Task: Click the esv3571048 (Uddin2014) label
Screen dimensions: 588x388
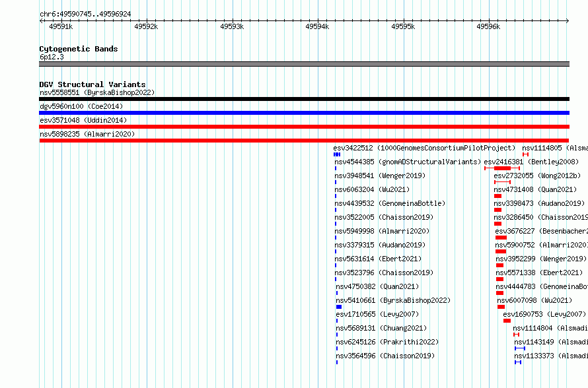Action: tap(83, 120)
